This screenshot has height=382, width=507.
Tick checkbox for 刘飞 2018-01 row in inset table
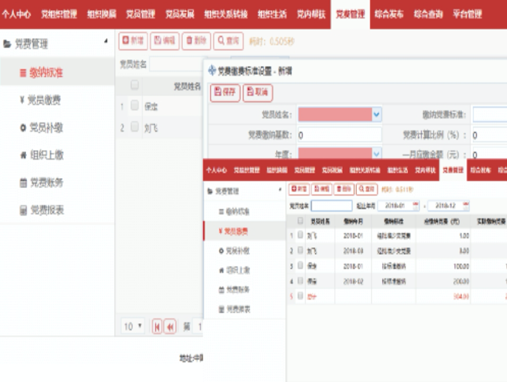coord(300,235)
